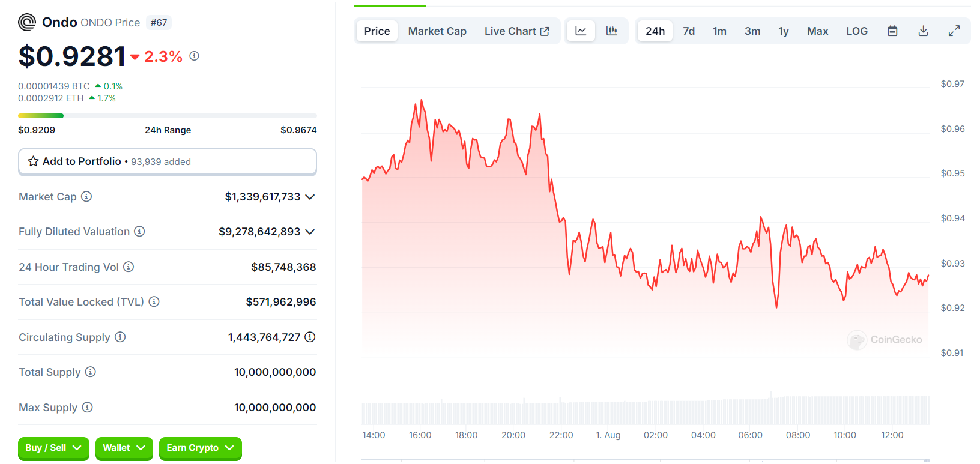The height and width of the screenshot is (464, 980).
Task: Open Market Cap info icon
Action: [x=86, y=196]
